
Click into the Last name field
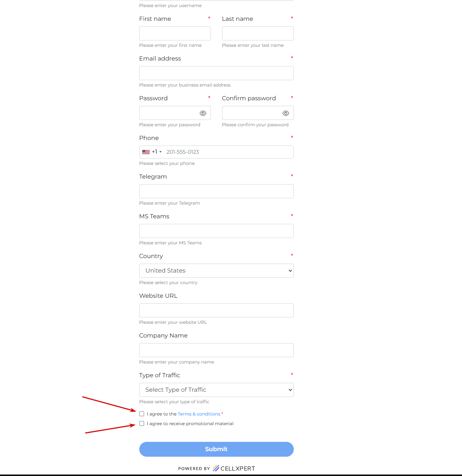(258, 33)
